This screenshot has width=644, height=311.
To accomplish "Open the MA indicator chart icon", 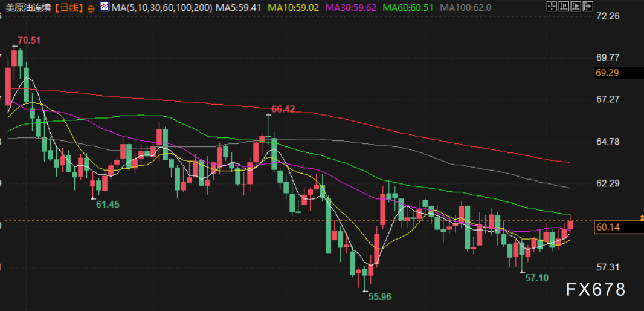I will [x=105, y=7].
